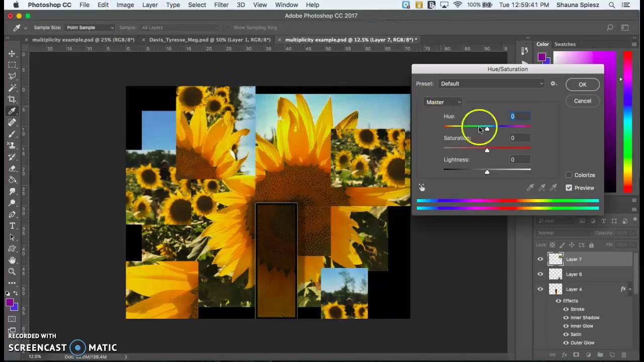644x362 pixels.
Task: Open the blend mode Normal dropdown
Action: pyautogui.click(x=565, y=233)
